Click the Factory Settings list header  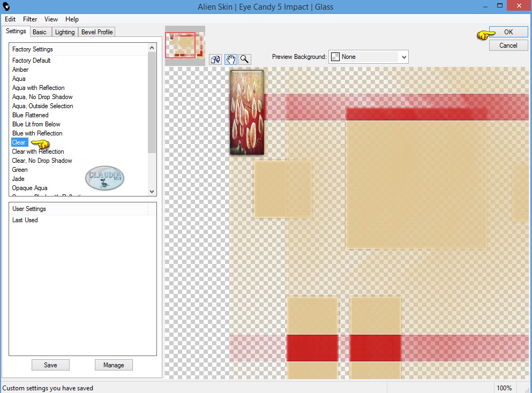pos(79,49)
